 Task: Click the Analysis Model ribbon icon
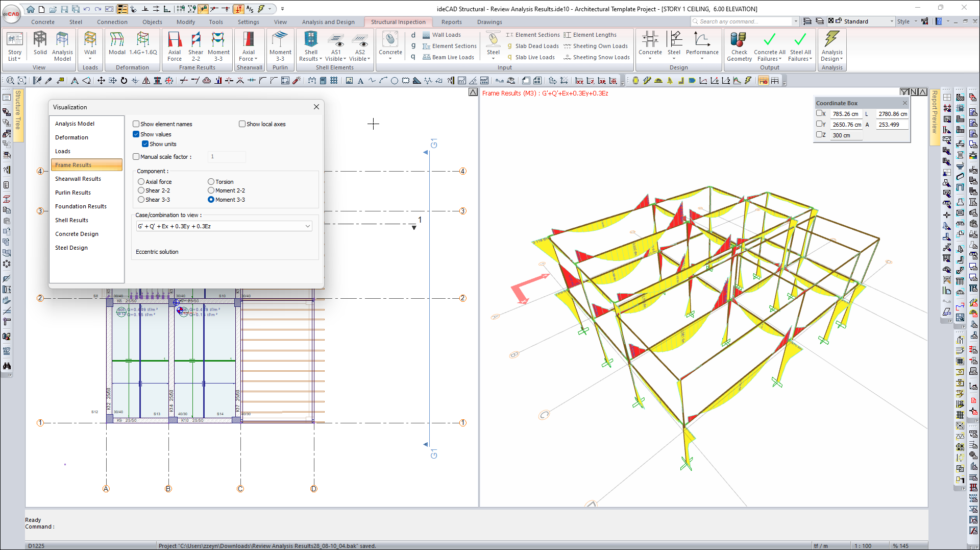pyautogui.click(x=62, y=45)
